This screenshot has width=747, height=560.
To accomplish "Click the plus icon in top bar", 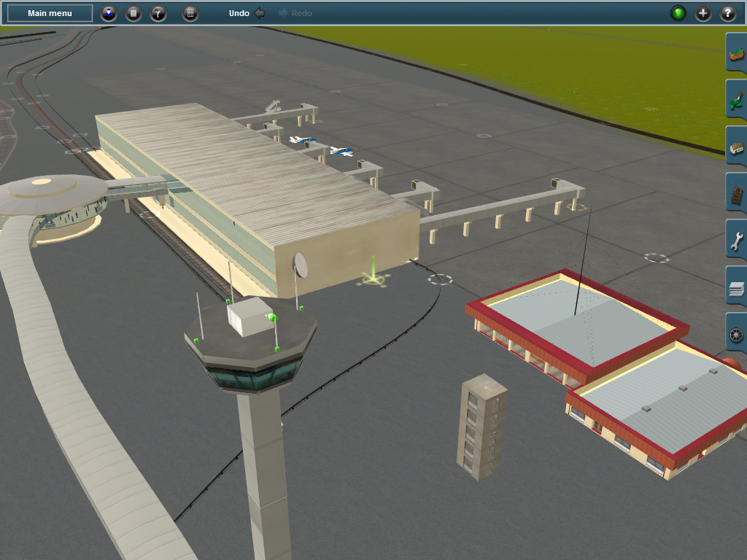I will (703, 13).
